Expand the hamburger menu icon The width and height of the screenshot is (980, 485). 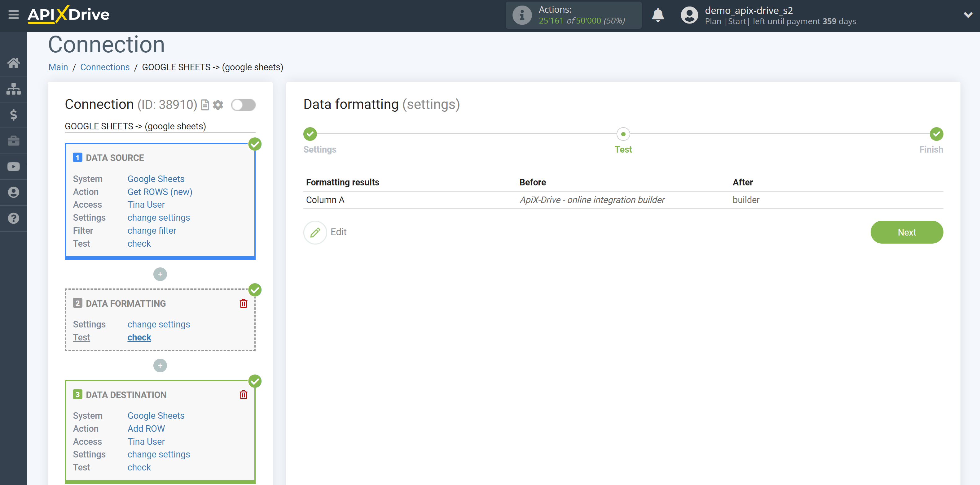click(14, 14)
